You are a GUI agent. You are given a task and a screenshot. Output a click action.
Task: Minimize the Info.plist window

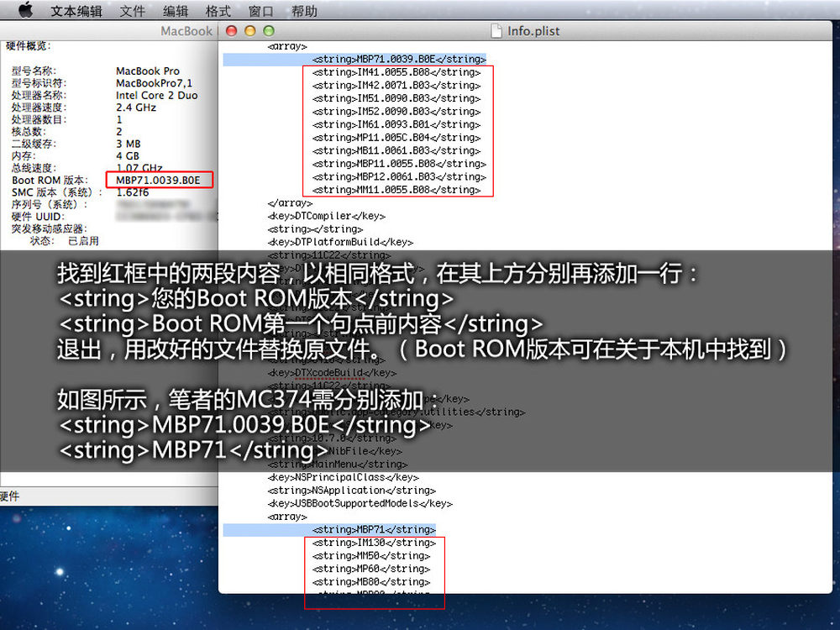[250, 31]
